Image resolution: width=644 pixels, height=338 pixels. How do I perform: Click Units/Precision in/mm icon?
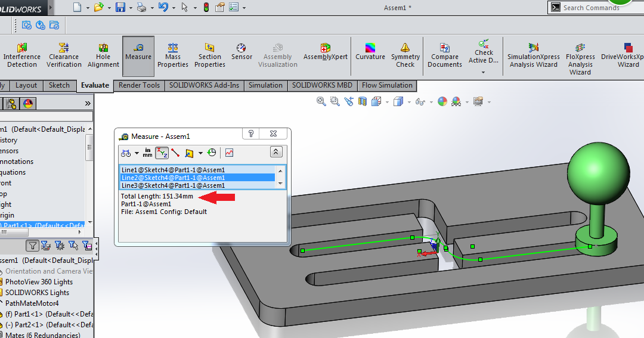coord(147,153)
